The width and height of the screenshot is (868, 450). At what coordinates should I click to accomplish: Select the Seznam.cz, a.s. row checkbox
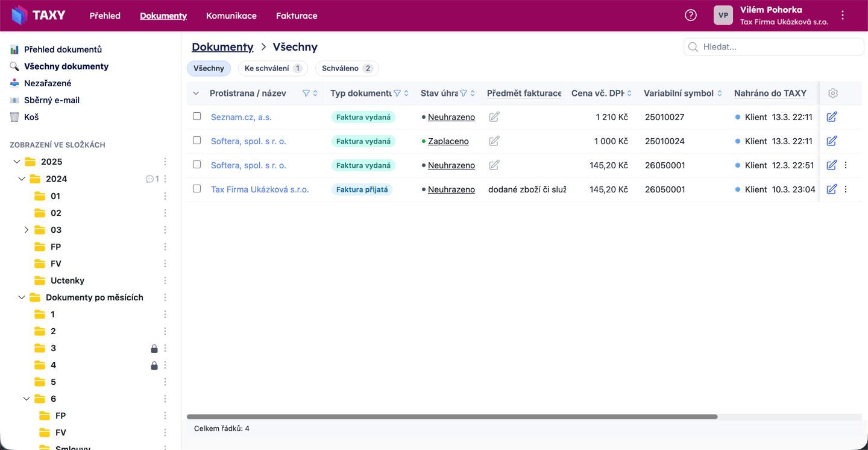197,116
